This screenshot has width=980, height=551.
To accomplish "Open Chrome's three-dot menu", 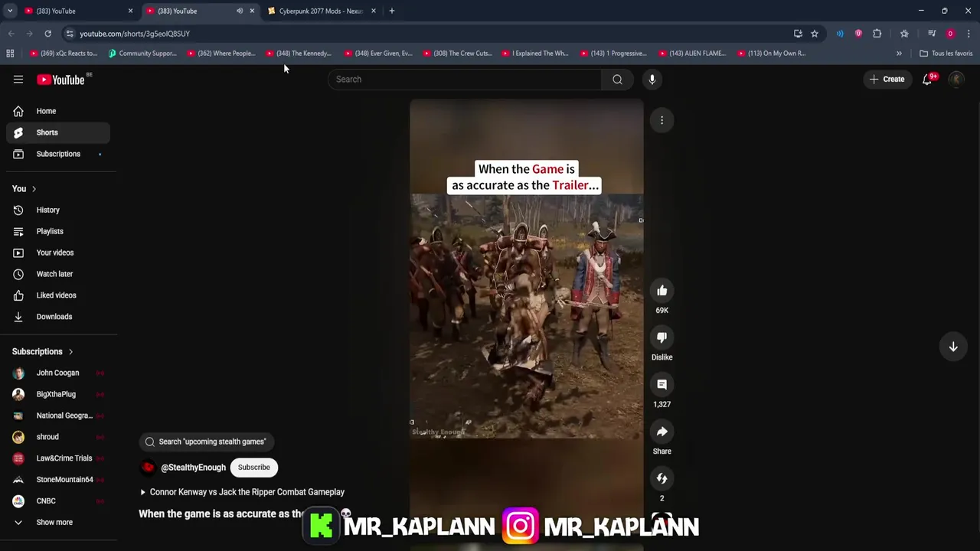I will pyautogui.click(x=969, y=34).
